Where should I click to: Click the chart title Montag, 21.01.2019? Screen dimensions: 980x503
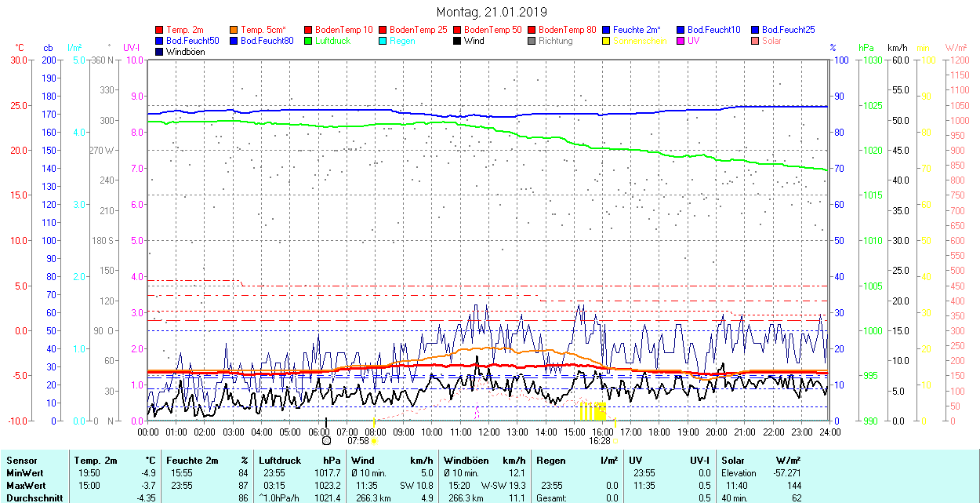tap(492, 12)
